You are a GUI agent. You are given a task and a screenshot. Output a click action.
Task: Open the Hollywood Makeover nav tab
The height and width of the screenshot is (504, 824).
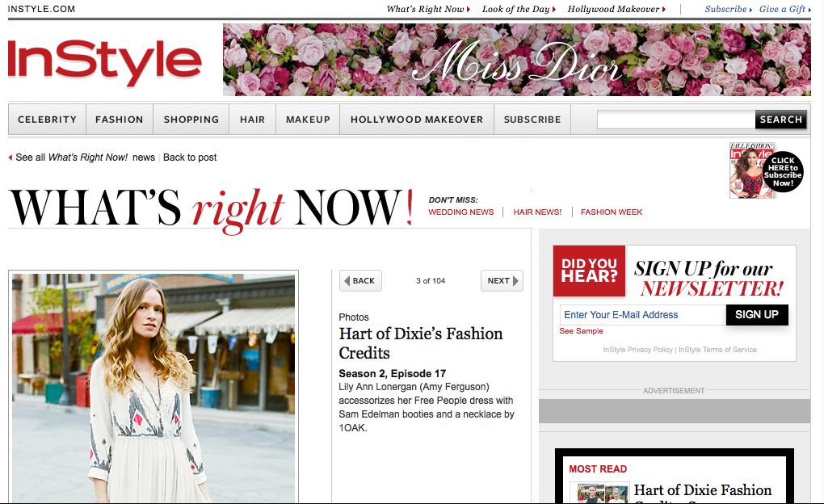click(x=417, y=120)
